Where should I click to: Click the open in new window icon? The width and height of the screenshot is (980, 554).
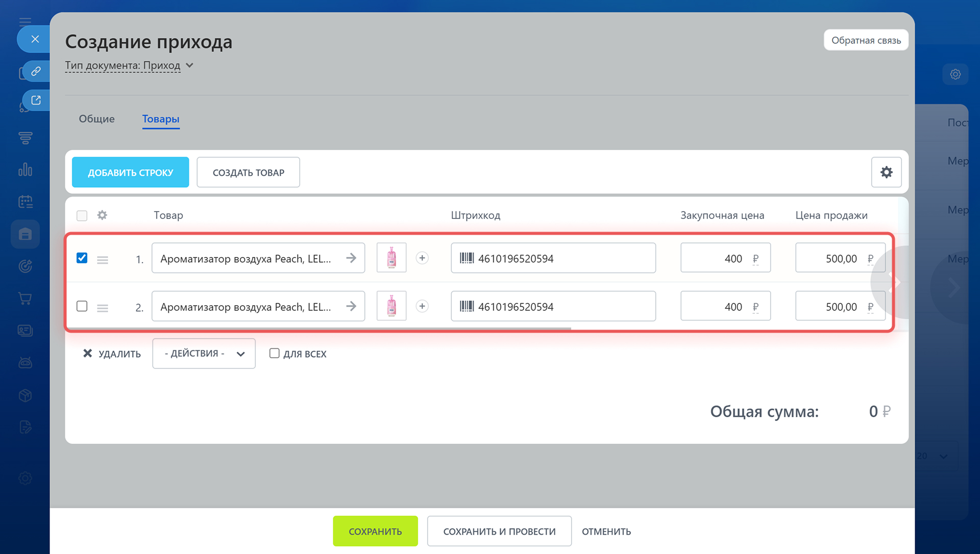coord(36,100)
